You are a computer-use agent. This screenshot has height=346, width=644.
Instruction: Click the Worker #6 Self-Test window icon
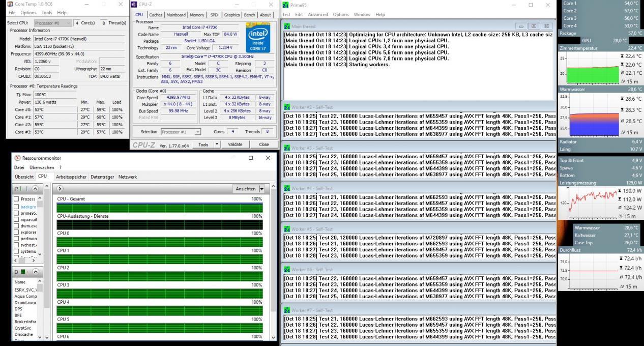(287, 269)
